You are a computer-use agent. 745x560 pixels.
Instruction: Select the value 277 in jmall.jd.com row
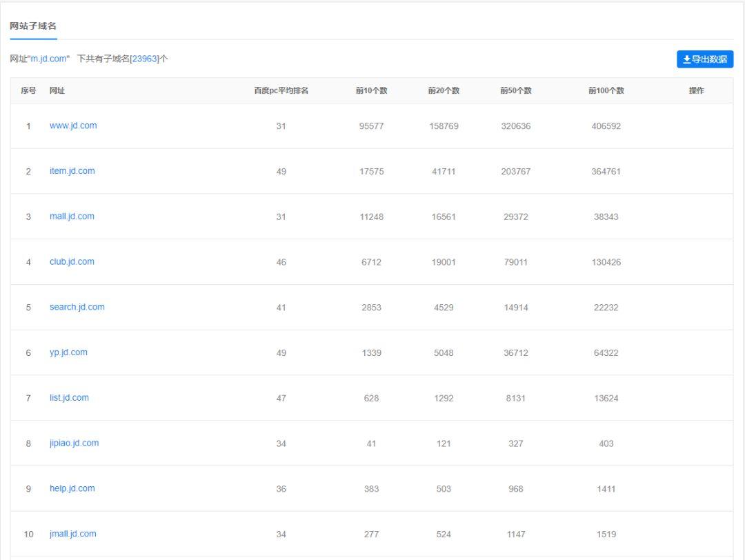pyautogui.click(x=372, y=534)
